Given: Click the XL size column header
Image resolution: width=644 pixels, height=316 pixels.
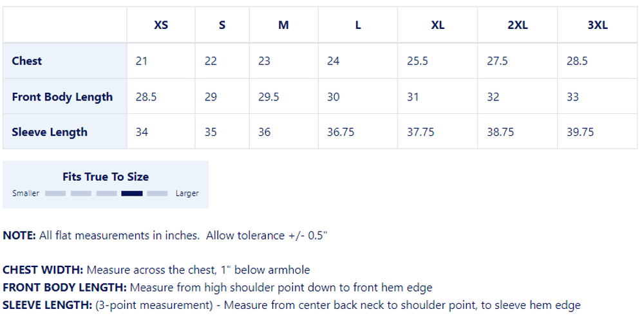Looking at the screenshot, I should pyautogui.click(x=437, y=26).
